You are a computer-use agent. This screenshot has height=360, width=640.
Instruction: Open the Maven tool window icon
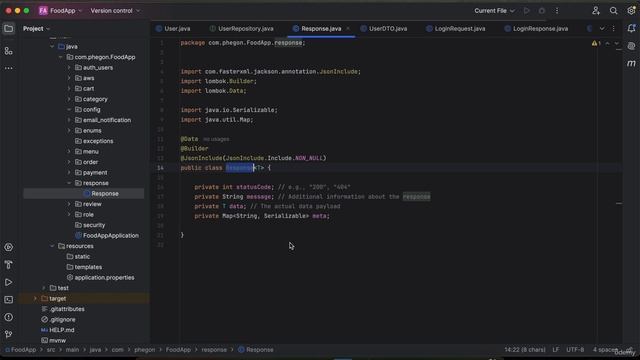631,64
